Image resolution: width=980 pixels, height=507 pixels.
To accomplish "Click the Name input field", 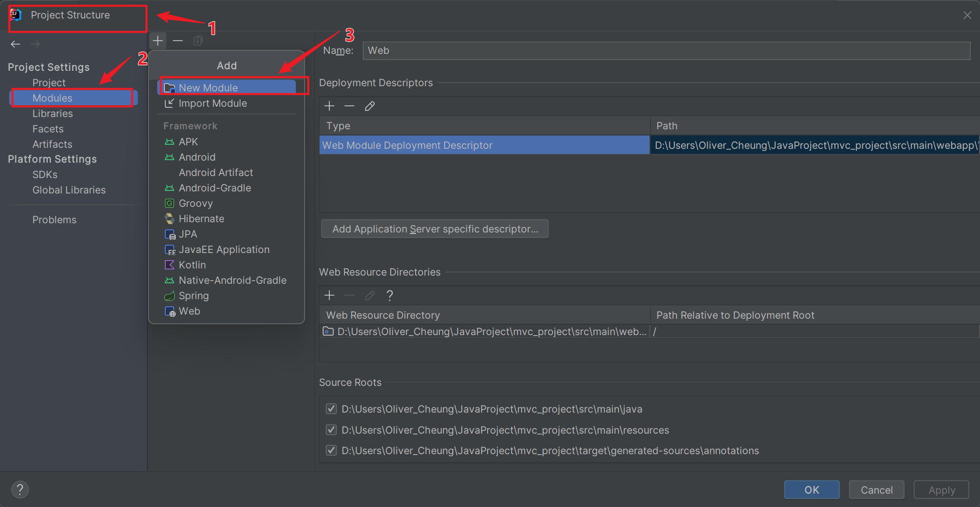I will (666, 50).
